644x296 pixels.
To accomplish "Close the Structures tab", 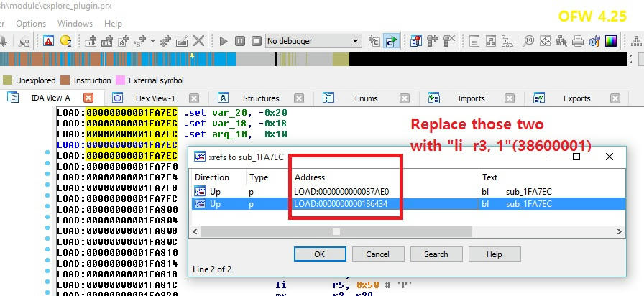I will (x=299, y=98).
